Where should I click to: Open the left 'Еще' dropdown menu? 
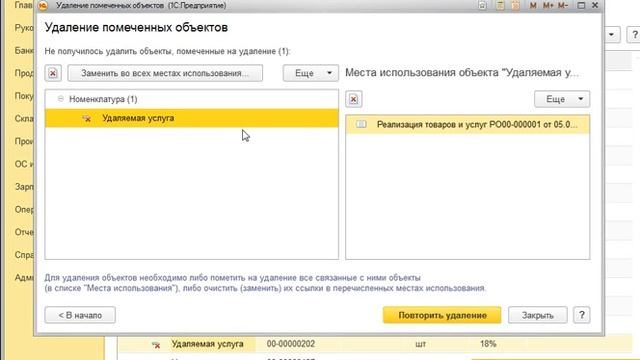pos(311,73)
